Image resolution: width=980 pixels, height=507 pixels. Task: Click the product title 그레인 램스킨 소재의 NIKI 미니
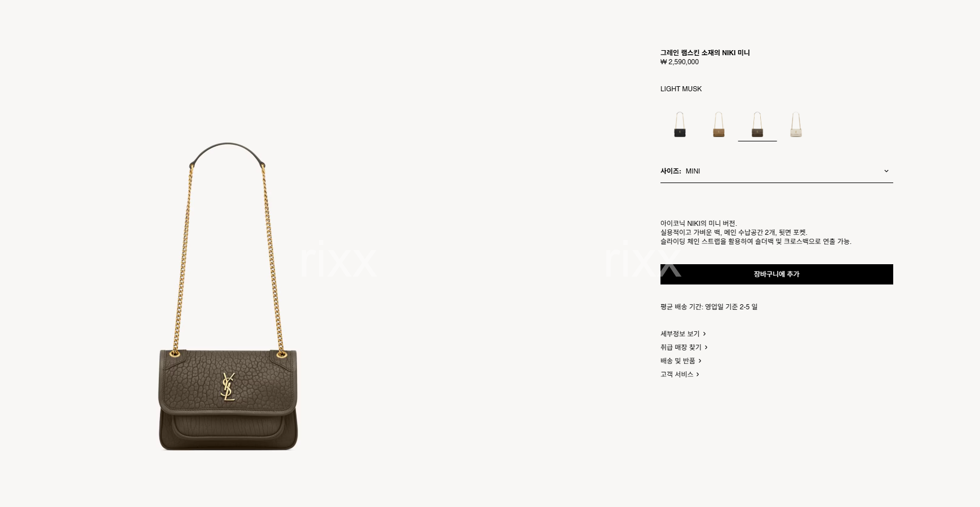705,53
